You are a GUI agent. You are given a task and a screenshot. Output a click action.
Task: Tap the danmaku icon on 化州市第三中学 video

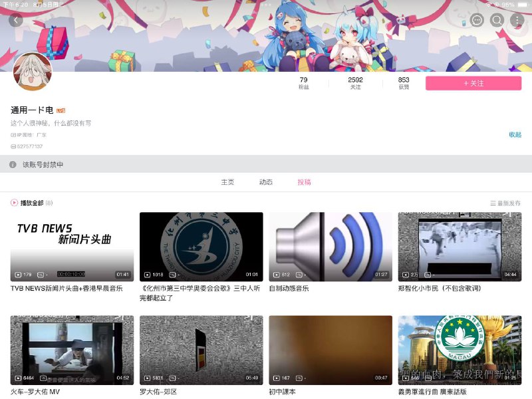coord(172,275)
